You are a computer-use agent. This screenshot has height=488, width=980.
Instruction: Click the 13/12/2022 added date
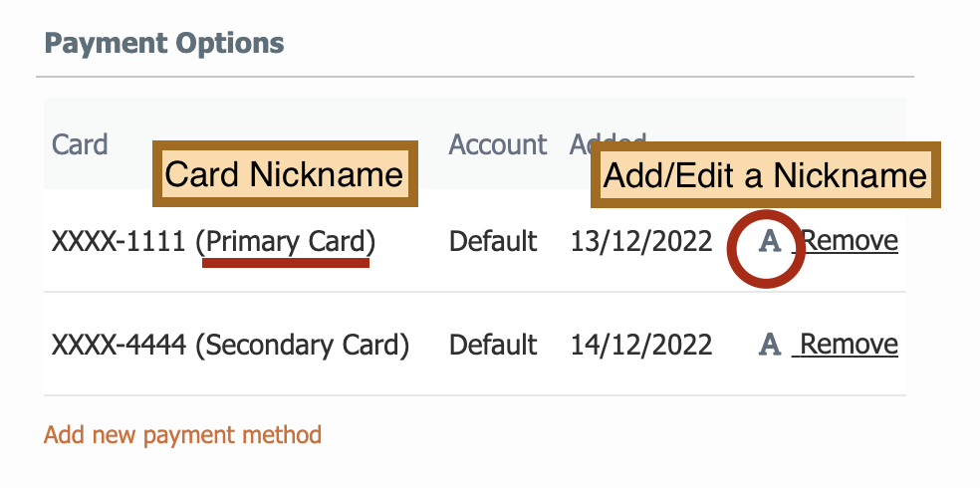pyautogui.click(x=640, y=241)
